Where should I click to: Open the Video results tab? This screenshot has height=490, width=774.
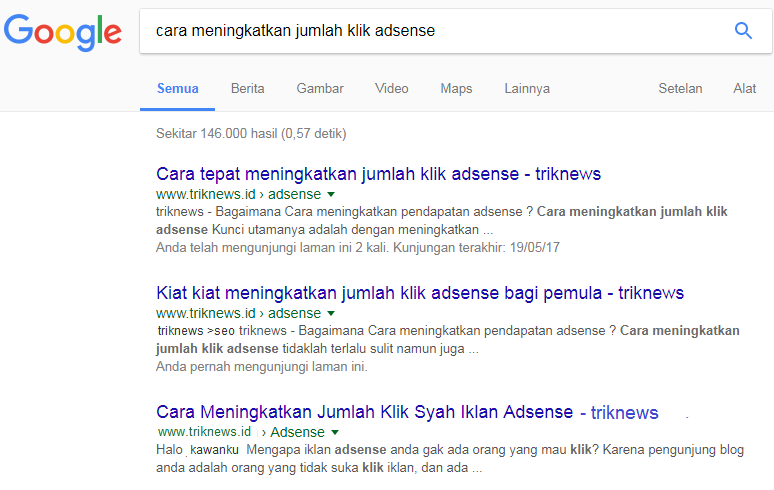[x=392, y=89]
